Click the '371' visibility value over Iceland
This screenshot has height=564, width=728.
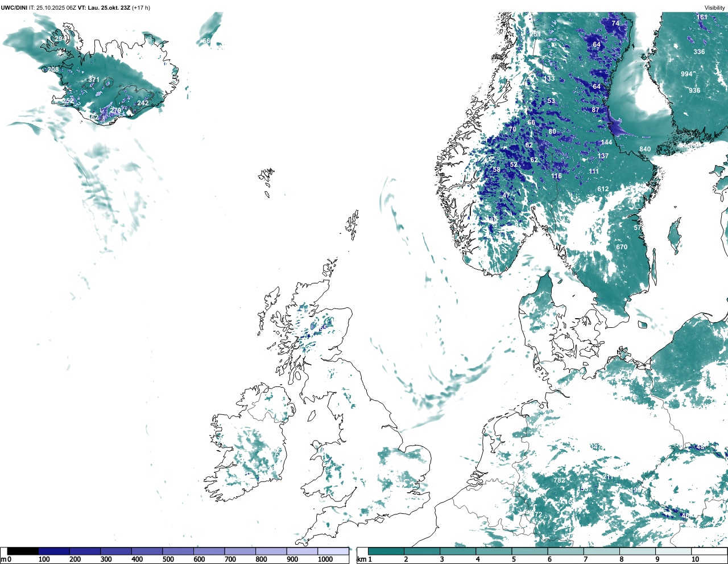pyautogui.click(x=94, y=80)
